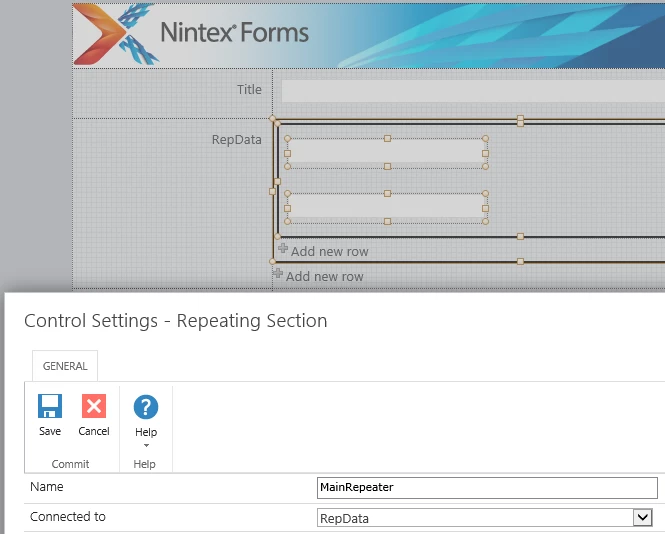Click the Title label on the form

coord(249,89)
